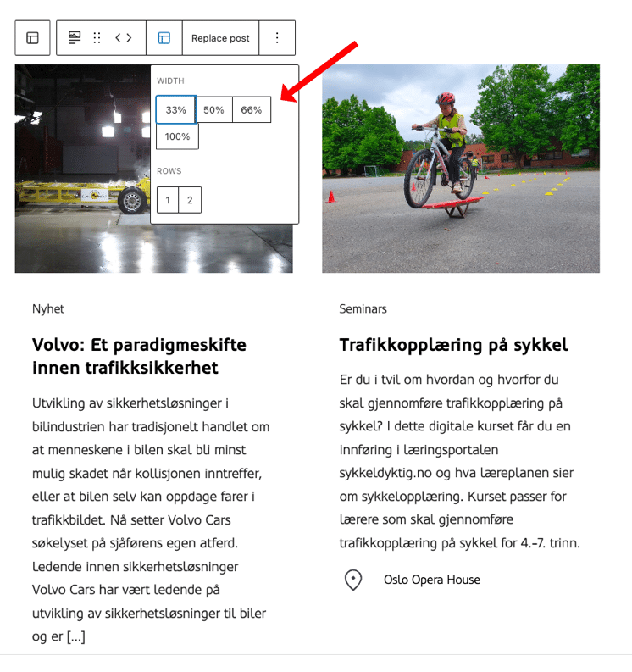632x672 pixels.
Task: Choose 2 rows
Action: tap(190, 200)
